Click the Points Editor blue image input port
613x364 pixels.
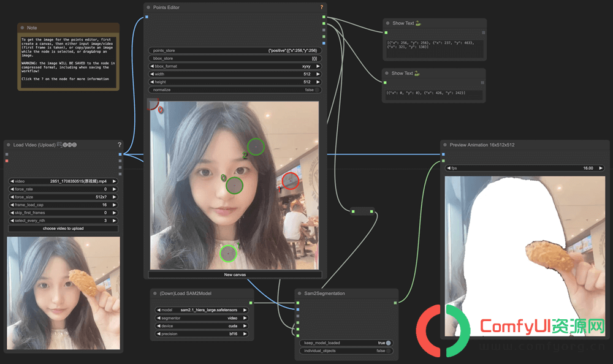tap(147, 17)
